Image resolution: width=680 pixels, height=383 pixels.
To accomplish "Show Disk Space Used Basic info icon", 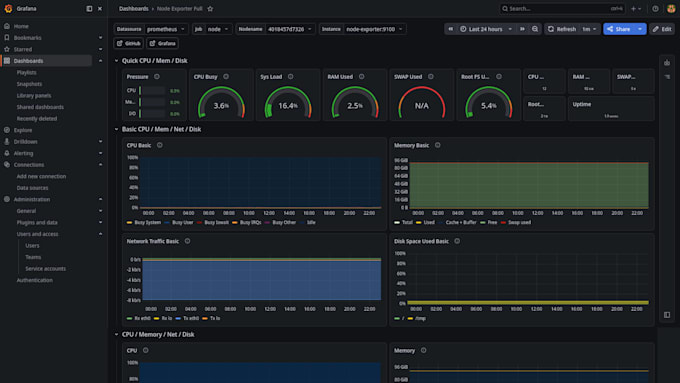I will 457,241.
